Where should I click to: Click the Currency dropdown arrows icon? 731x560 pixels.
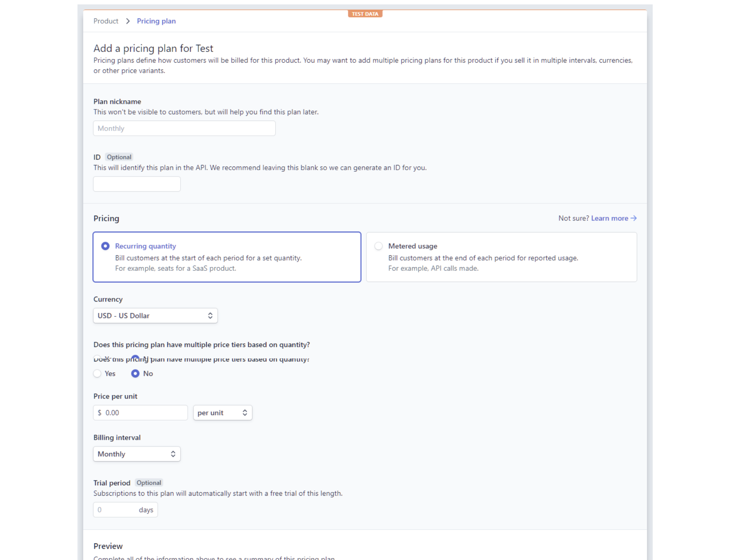tap(210, 316)
